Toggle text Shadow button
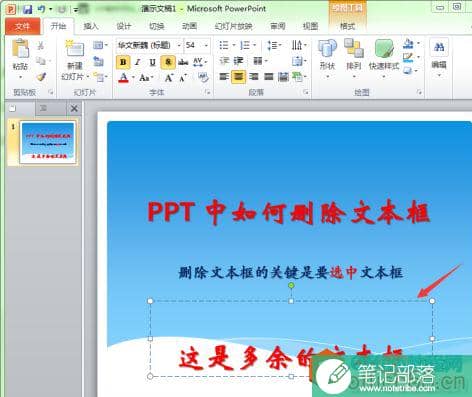 (x=168, y=62)
